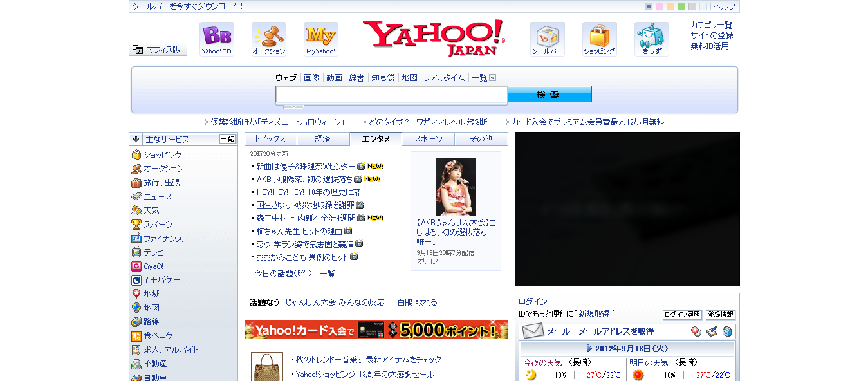The height and width of the screenshot is (381, 868).
Task: Open the カテゴリ一覧 link
Action: pos(712,25)
